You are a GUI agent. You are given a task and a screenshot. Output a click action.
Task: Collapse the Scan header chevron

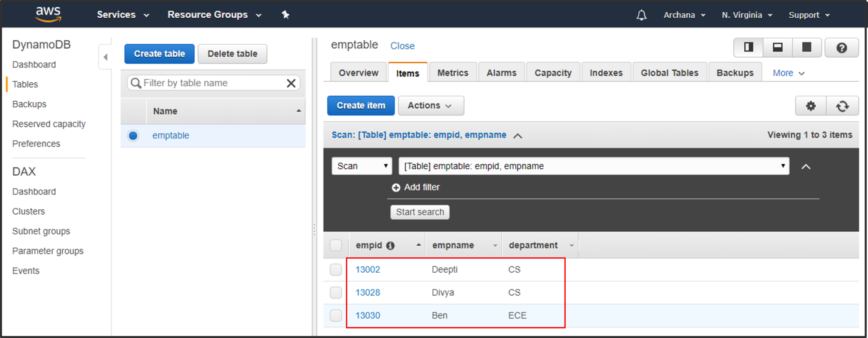pos(517,136)
